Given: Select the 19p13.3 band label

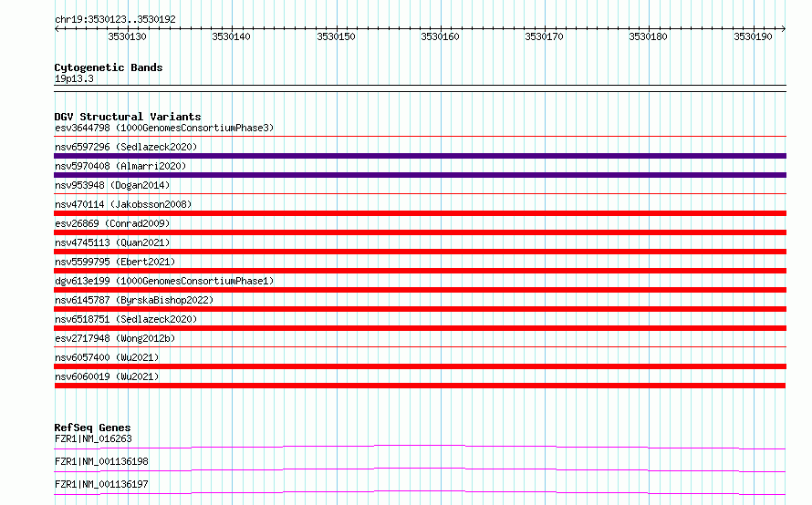Looking at the screenshot, I should coord(74,78).
